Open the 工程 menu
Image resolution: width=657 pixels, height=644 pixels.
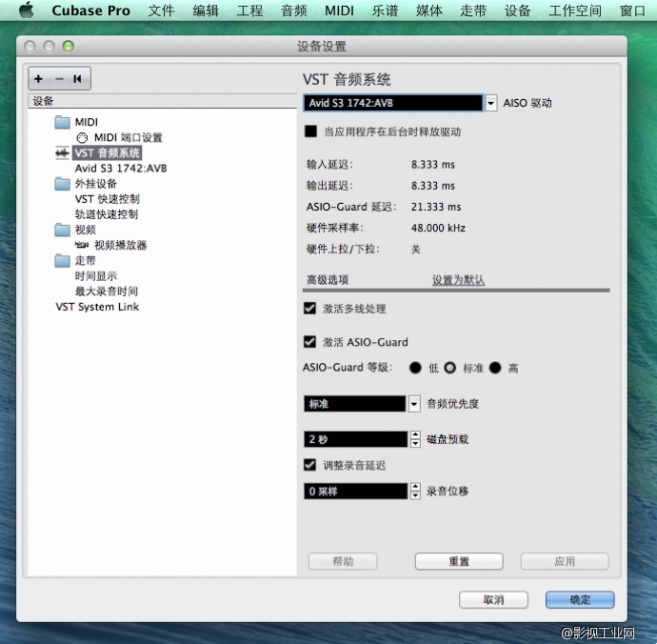(250, 10)
